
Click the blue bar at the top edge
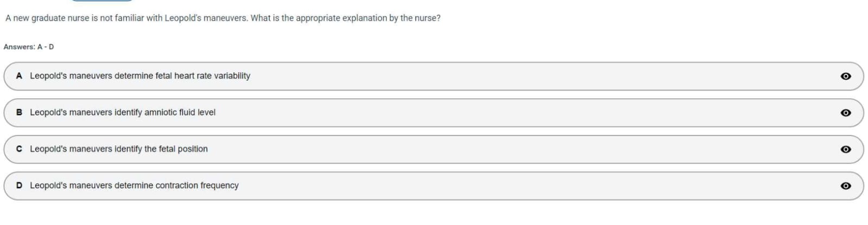102,1
